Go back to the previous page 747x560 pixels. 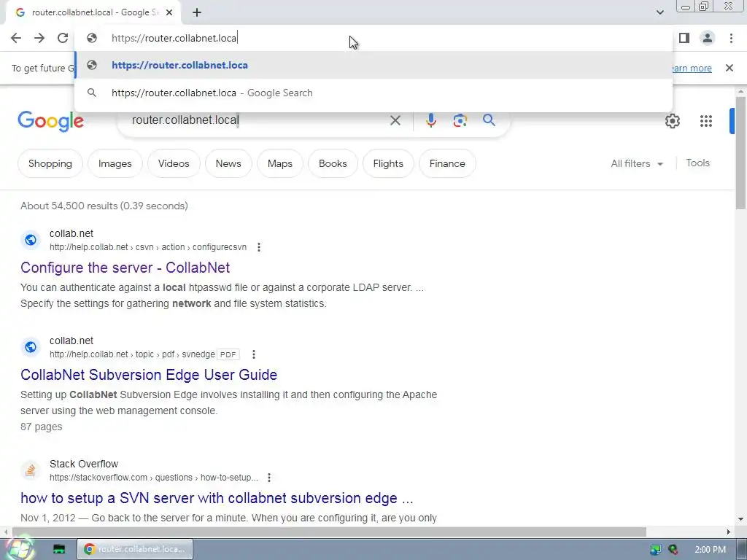16,38
